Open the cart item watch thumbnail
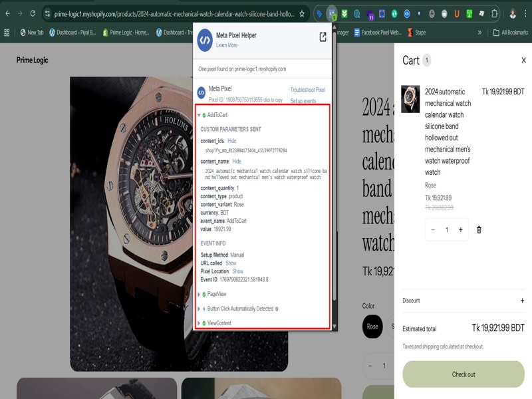 pyautogui.click(x=410, y=99)
